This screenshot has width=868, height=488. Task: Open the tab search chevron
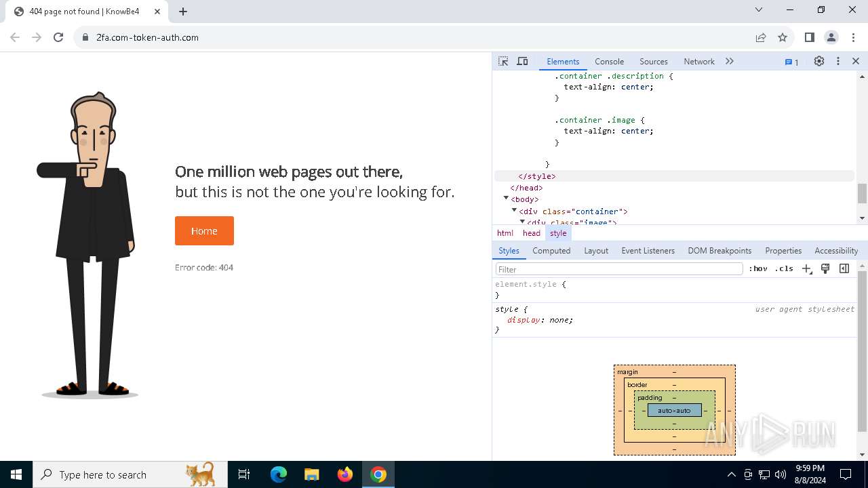[759, 9]
